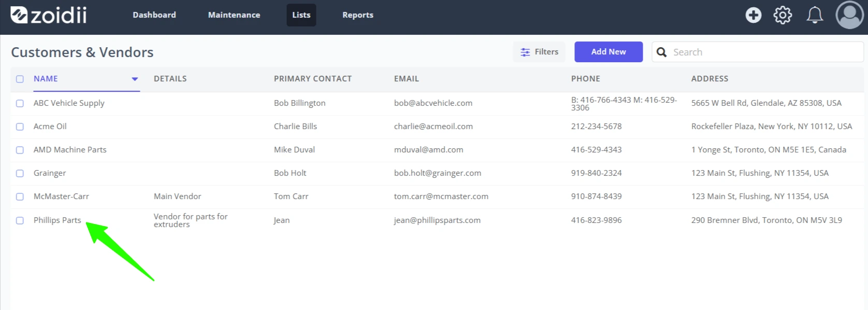Click the search magnifier icon
The width and height of the screenshot is (868, 310).
pos(661,52)
